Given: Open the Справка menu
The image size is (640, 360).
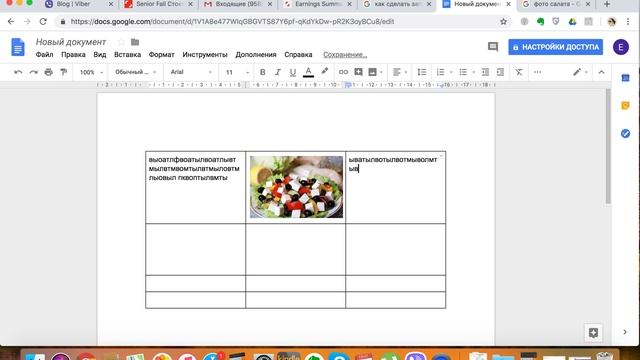Looking at the screenshot, I should coord(298,55).
